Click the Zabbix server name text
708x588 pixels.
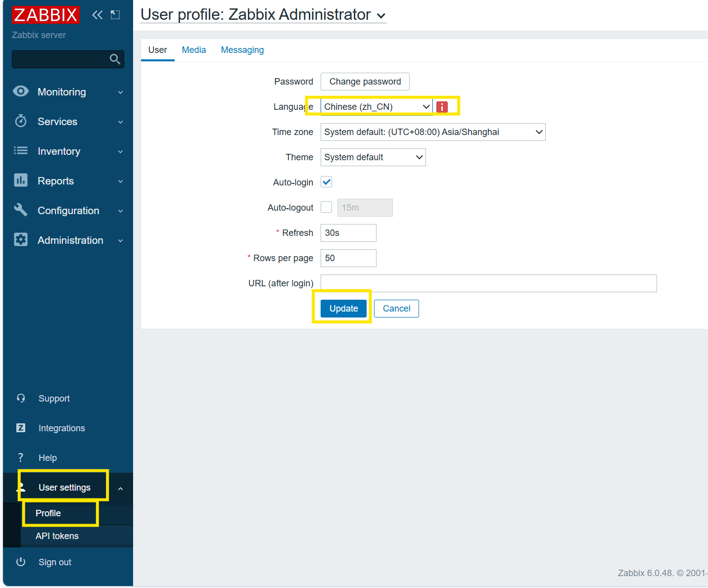[39, 35]
